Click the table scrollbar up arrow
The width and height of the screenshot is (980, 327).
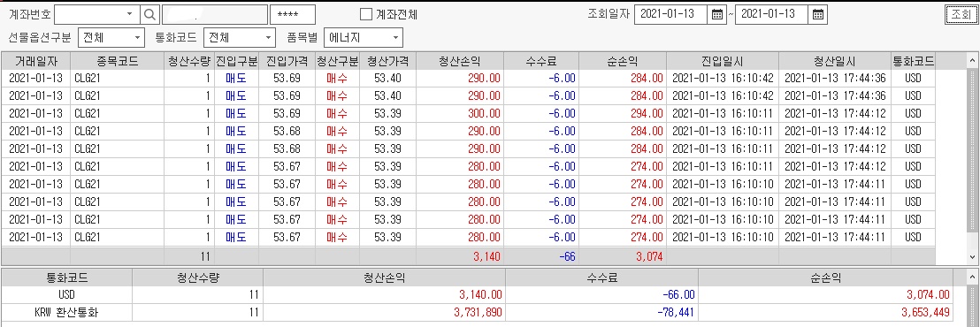973,61
